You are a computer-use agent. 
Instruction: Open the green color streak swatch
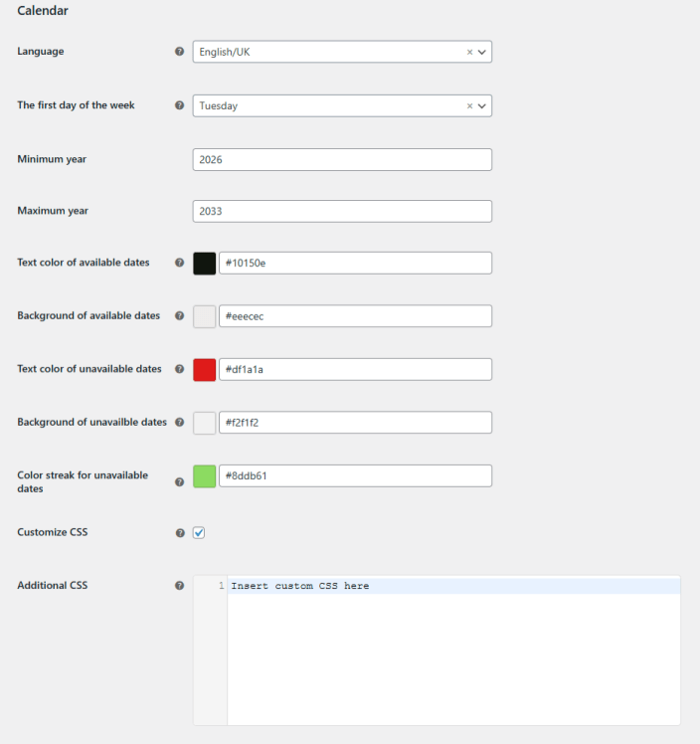click(x=204, y=475)
